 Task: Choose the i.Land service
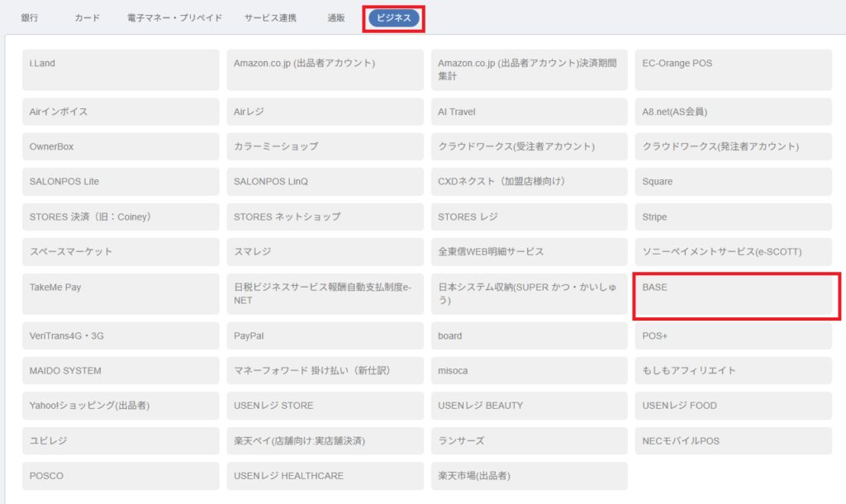(121, 70)
